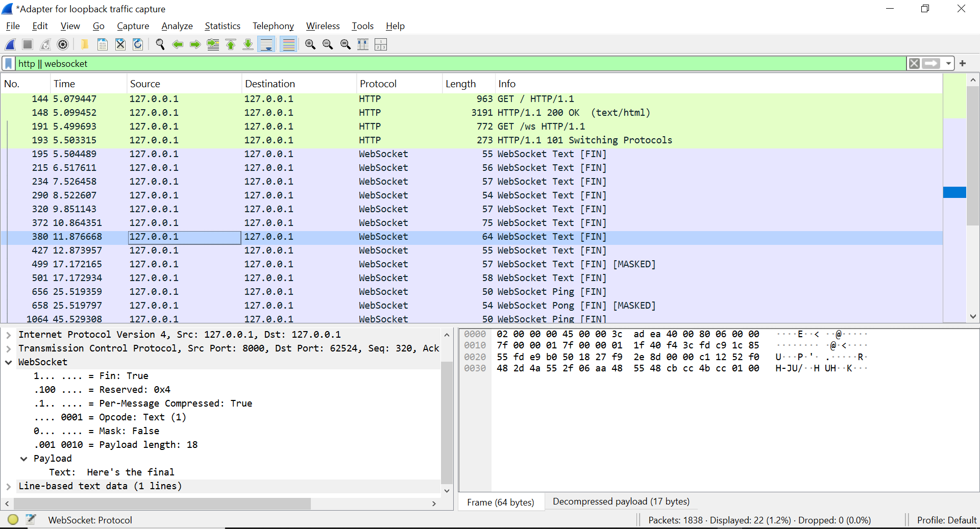Viewport: 980px width, 529px height.
Task: Reset text to normal size
Action: tap(346, 45)
